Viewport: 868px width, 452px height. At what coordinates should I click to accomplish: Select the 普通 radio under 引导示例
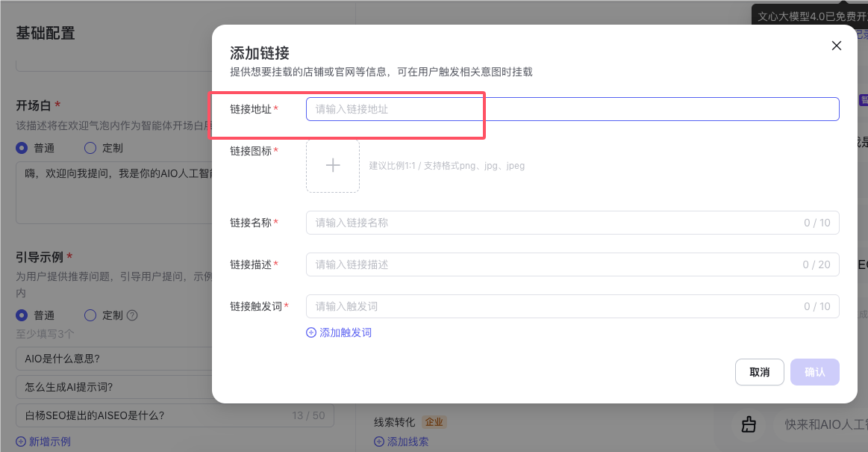22,315
